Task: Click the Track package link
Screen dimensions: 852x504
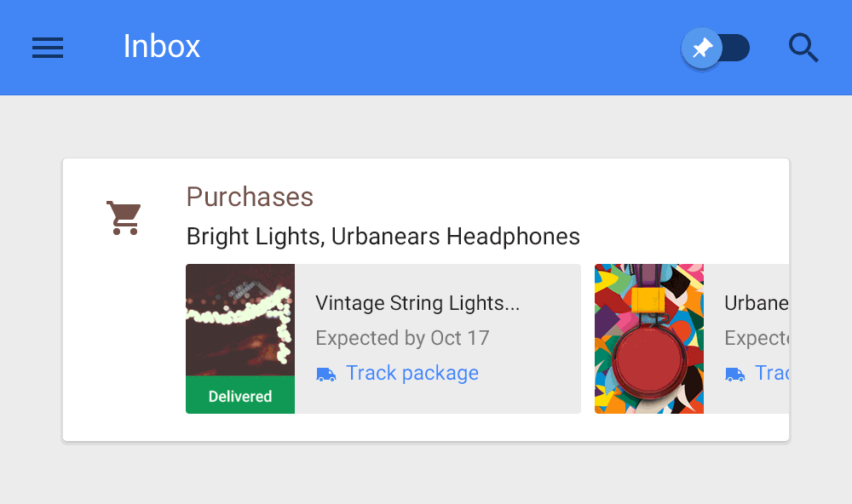Action: coord(412,373)
